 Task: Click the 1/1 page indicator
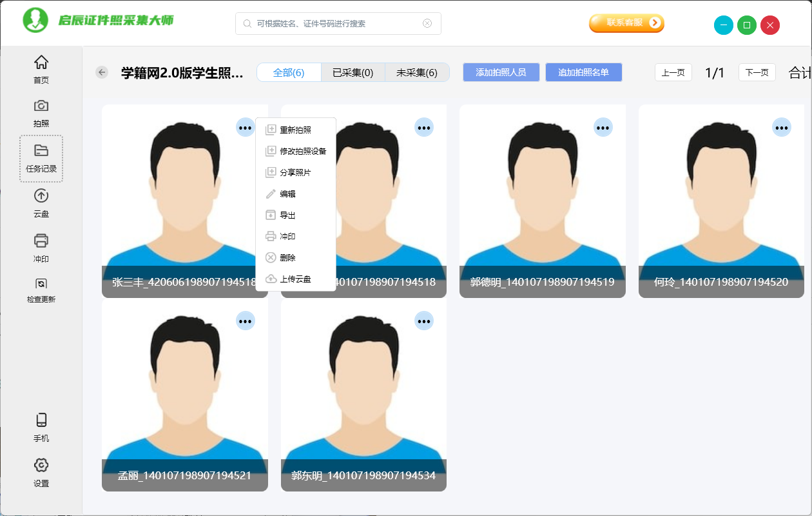715,72
